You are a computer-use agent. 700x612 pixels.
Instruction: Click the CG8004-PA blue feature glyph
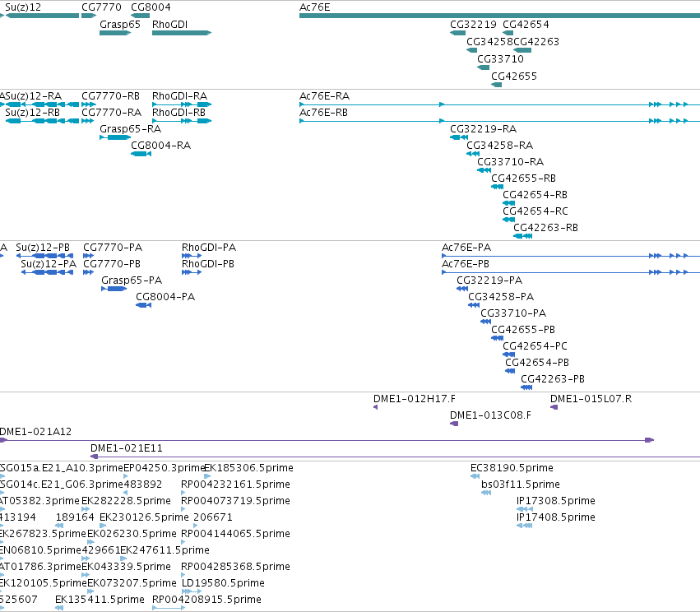coord(144,305)
